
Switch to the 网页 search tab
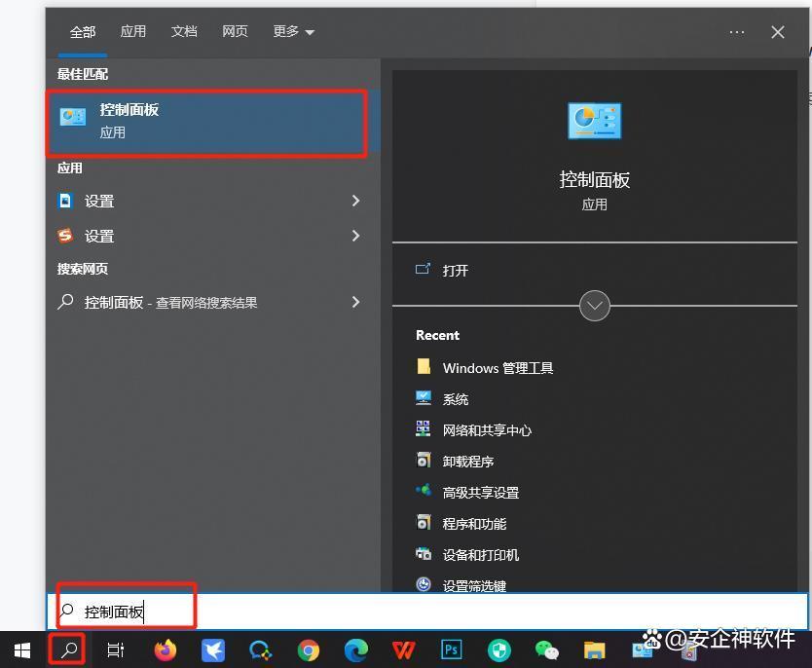click(x=235, y=31)
